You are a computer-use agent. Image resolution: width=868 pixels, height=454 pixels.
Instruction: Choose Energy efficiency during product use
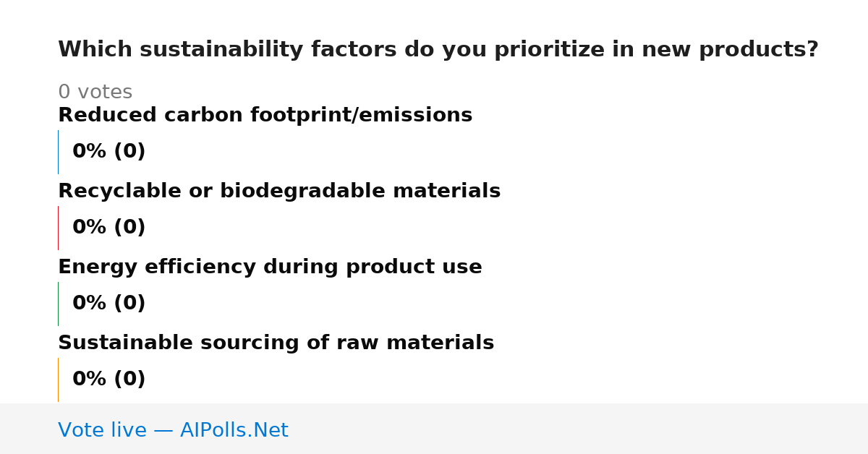[x=270, y=267]
